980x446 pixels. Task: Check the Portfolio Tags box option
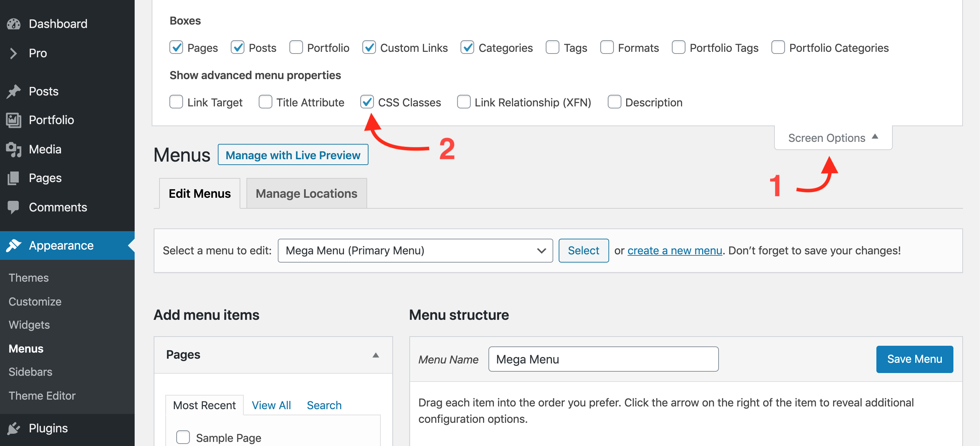point(678,48)
